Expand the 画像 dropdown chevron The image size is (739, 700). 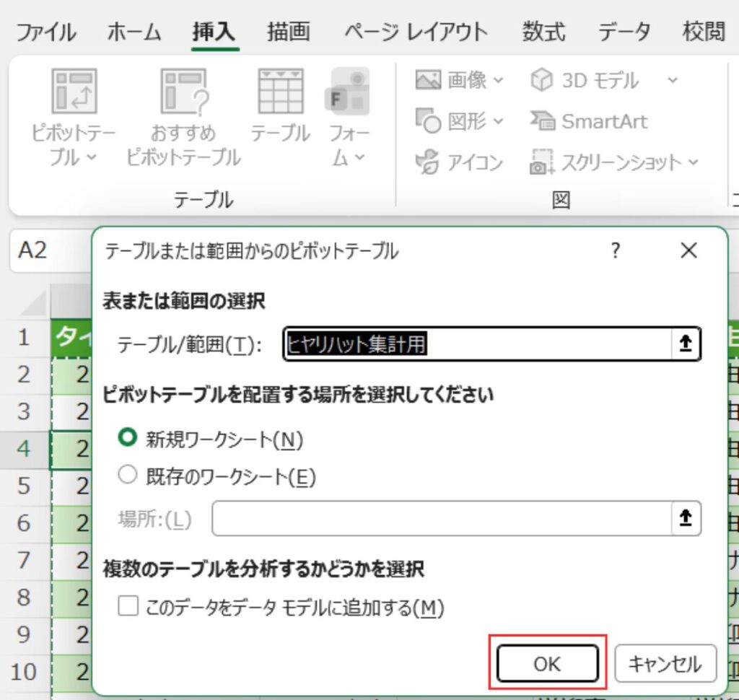[498, 81]
